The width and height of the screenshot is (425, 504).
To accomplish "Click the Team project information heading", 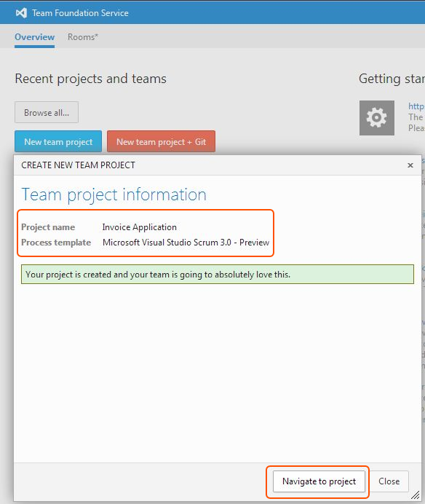I will [114, 194].
